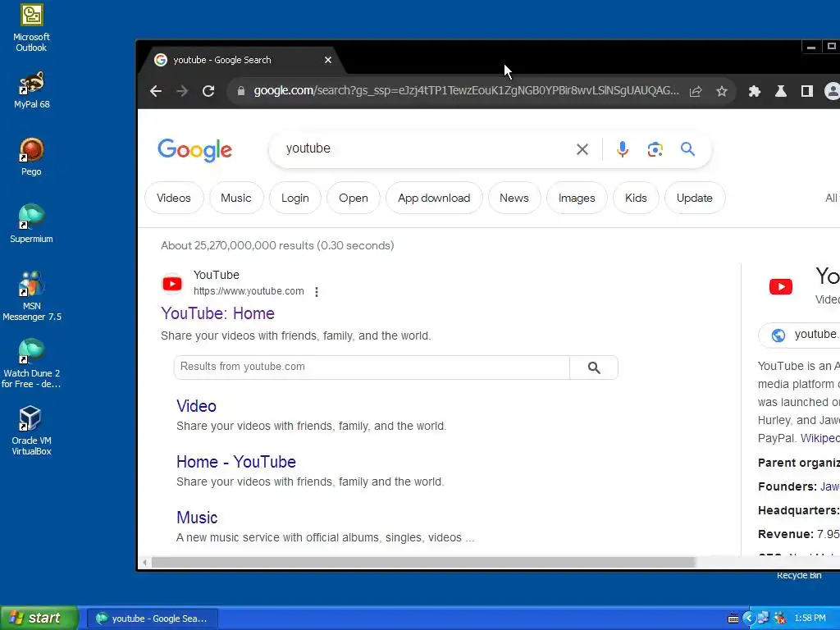Search by image with Lens icon
This screenshot has width=840, height=630.
tap(655, 149)
